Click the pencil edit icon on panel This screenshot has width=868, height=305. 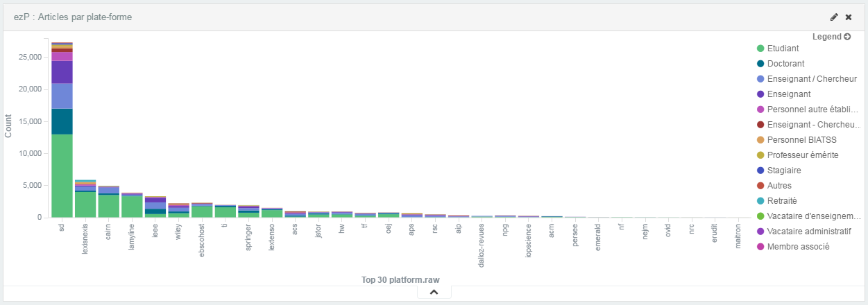pyautogui.click(x=834, y=17)
